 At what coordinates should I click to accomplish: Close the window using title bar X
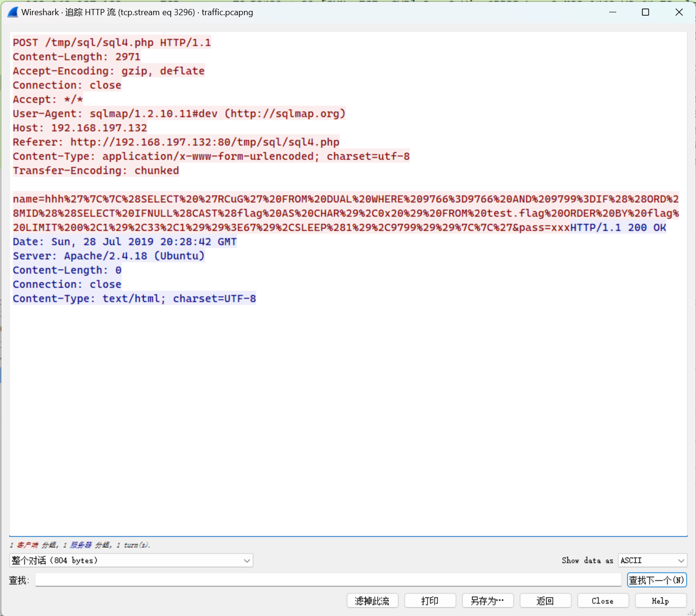point(679,12)
